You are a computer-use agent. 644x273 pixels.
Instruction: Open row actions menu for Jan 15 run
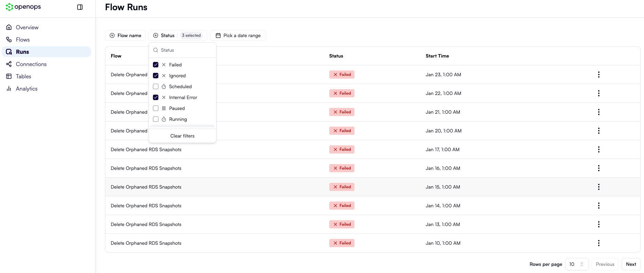(598, 187)
